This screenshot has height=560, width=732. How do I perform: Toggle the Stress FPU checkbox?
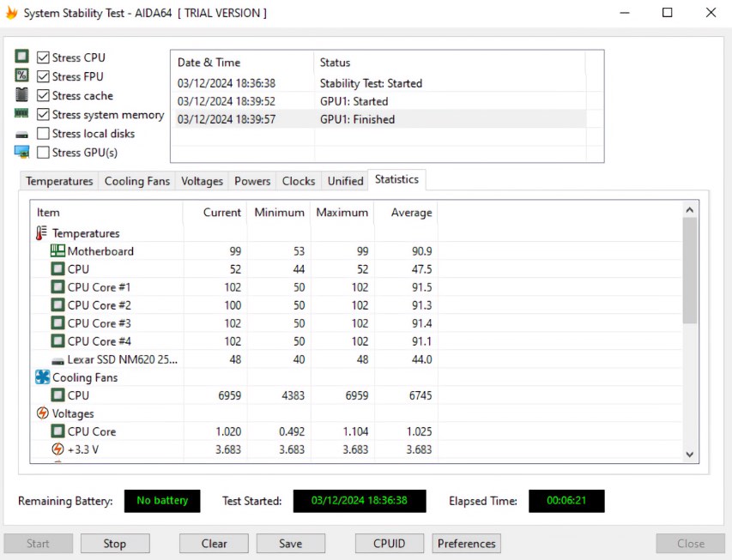pos(43,76)
